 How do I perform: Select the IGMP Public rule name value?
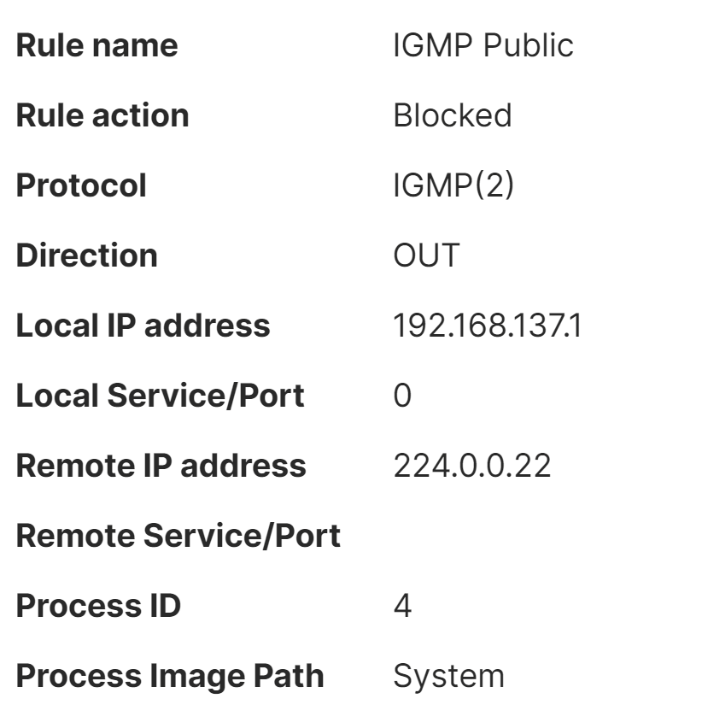483,45
